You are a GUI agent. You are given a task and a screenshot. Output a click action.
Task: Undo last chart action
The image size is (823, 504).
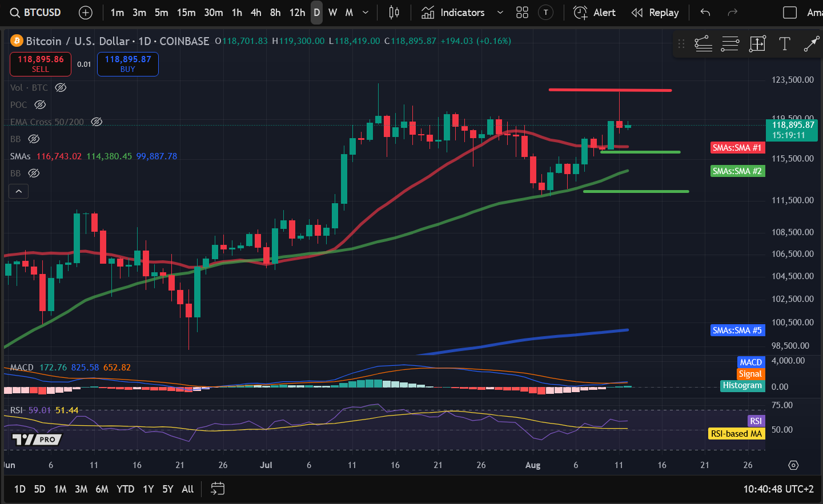point(705,13)
